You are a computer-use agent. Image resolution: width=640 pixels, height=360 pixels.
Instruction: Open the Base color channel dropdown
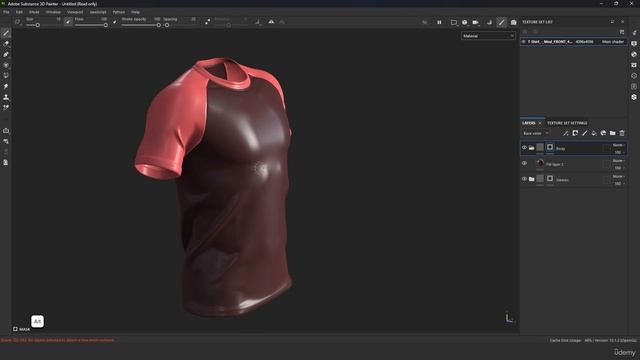pos(536,133)
